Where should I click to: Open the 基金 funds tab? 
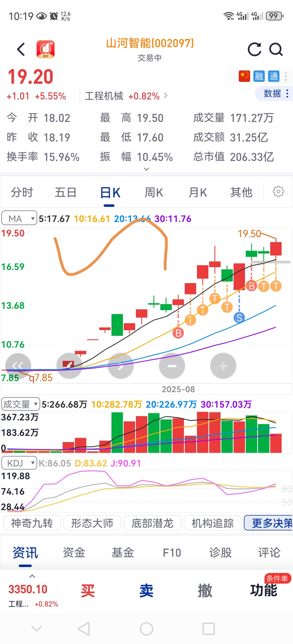click(x=123, y=552)
